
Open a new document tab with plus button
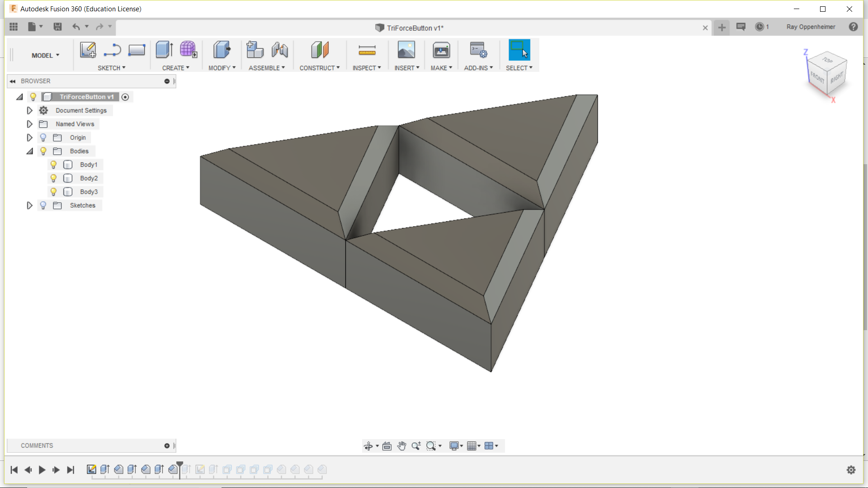coord(722,28)
